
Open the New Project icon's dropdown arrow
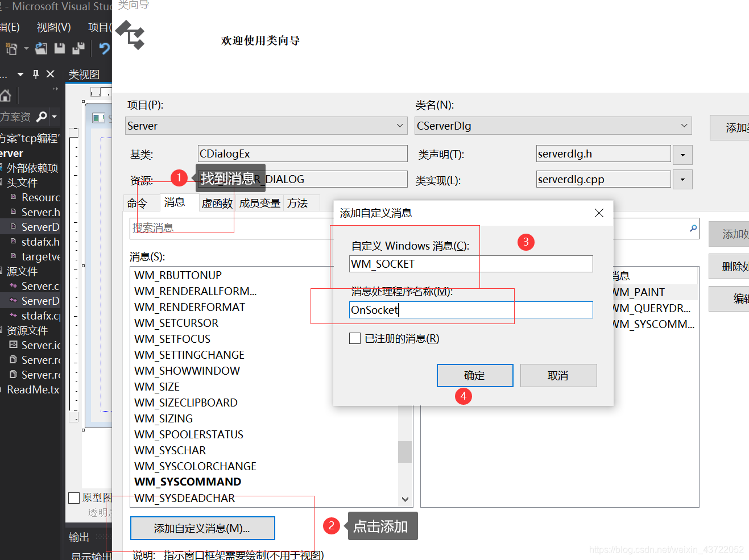(x=26, y=49)
